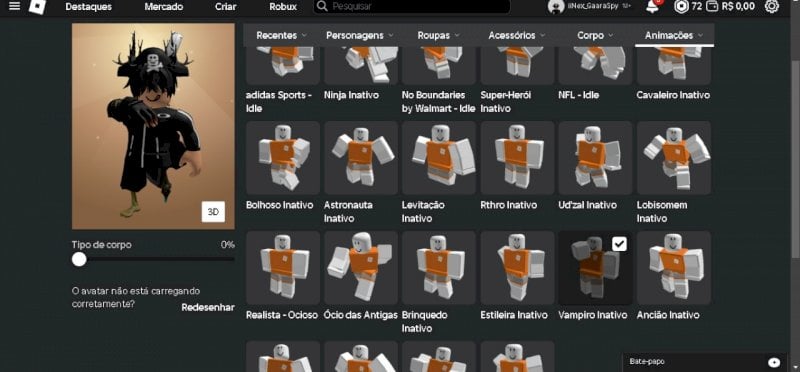Open Criar in top navigation
The height and width of the screenshot is (372, 800).
(226, 7)
